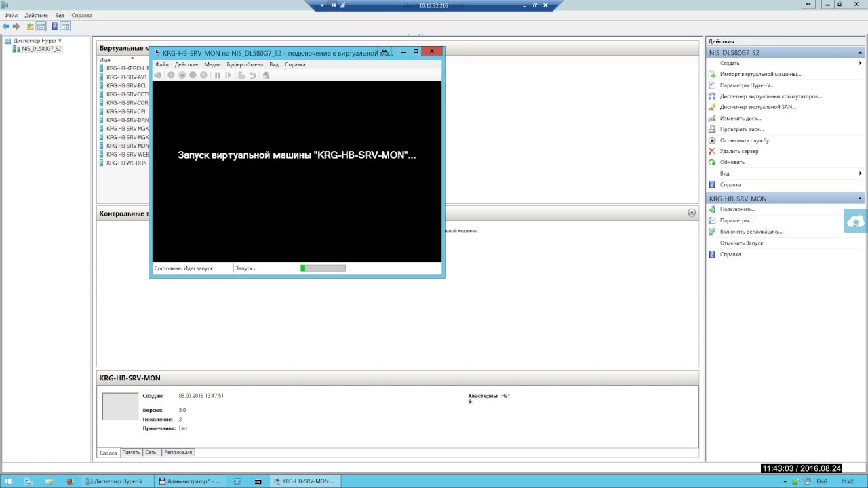Collapse the NIS_DL580G7_S2 actions section
This screenshot has width=868, height=488.
tap(861, 52)
